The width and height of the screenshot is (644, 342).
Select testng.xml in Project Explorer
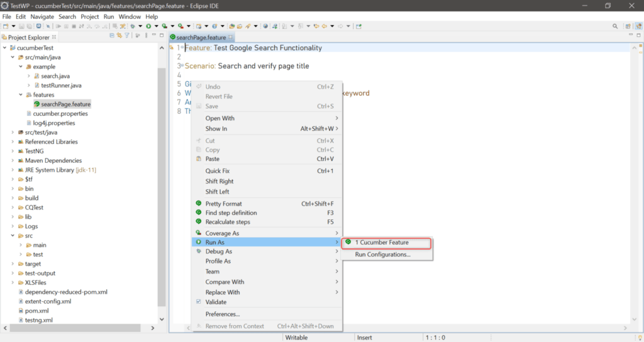38,320
